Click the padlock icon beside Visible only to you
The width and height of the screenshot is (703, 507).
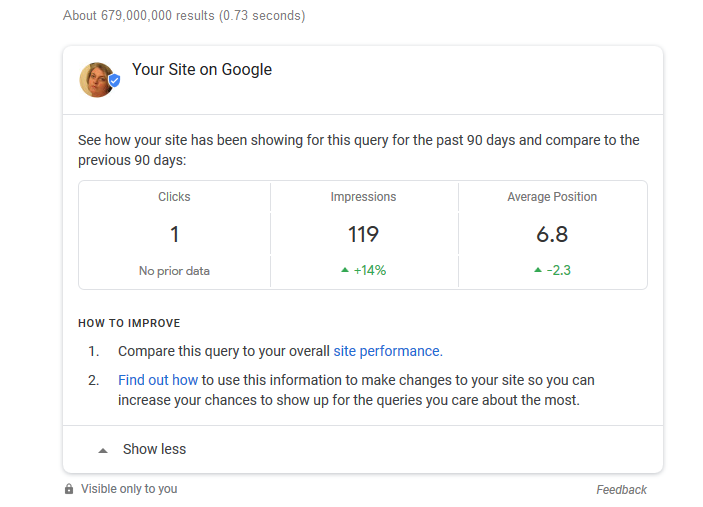click(x=69, y=489)
